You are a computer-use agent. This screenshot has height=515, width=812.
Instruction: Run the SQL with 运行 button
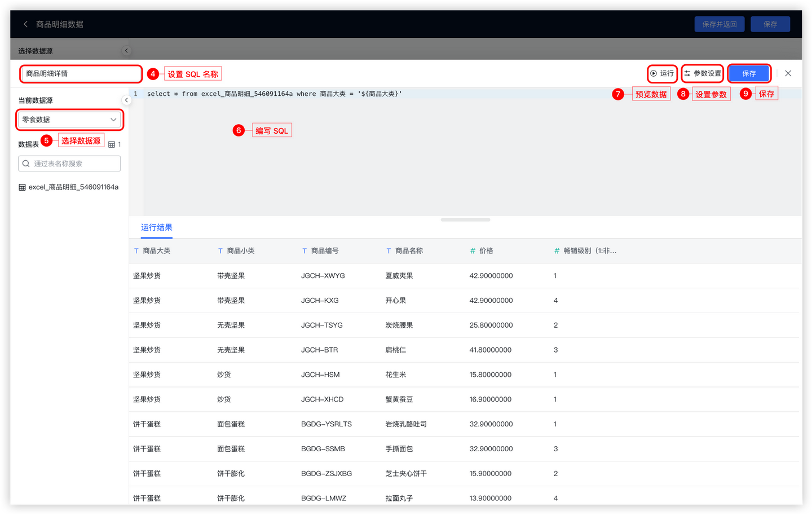coord(662,73)
